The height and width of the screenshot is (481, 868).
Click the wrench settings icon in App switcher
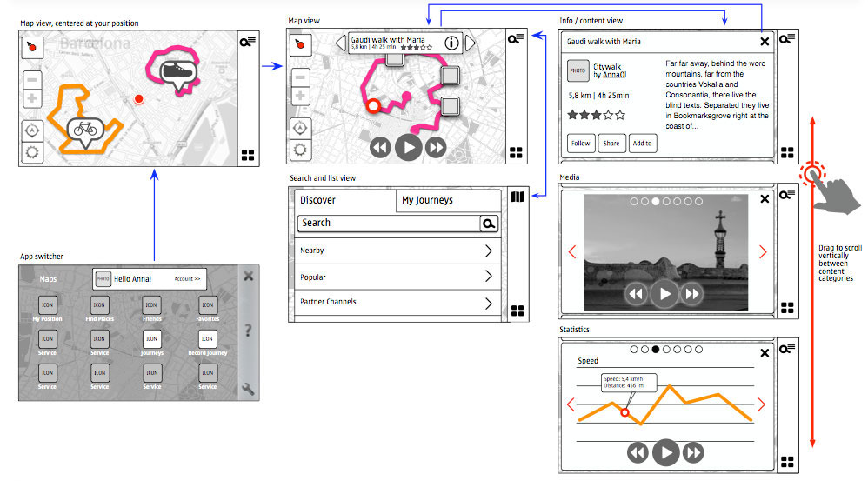[x=248, y=390]
